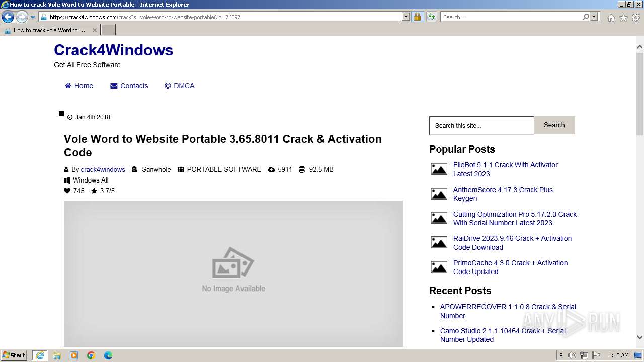This screenshot has height=362, width=644.
Task: Show hidden system tray icons arrow
Action: pos(561,355)
